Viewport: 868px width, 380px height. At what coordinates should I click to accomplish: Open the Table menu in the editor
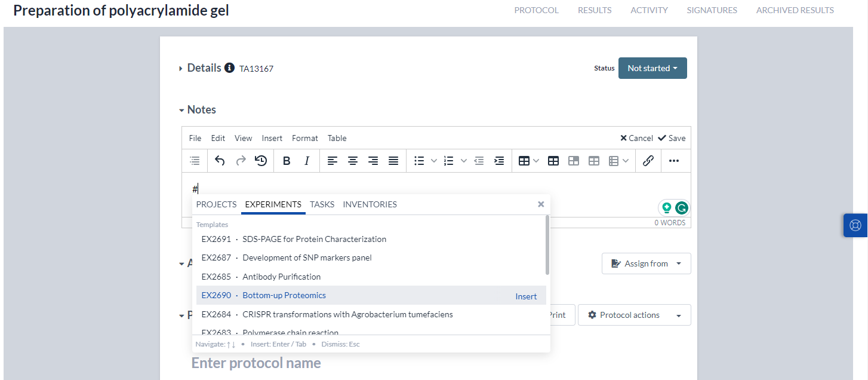coord(337,138)
